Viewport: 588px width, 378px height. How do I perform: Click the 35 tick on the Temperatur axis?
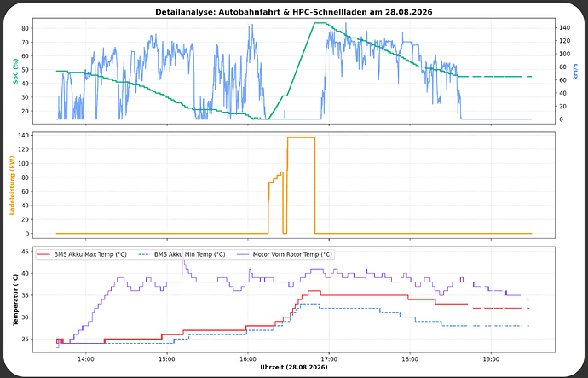point(26,295)
